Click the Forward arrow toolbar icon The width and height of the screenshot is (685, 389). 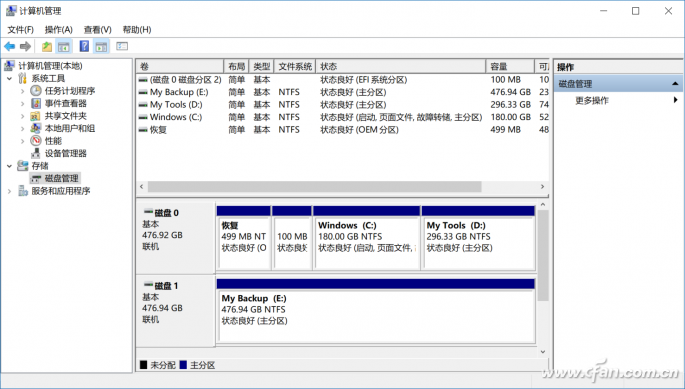pos(25,46)
